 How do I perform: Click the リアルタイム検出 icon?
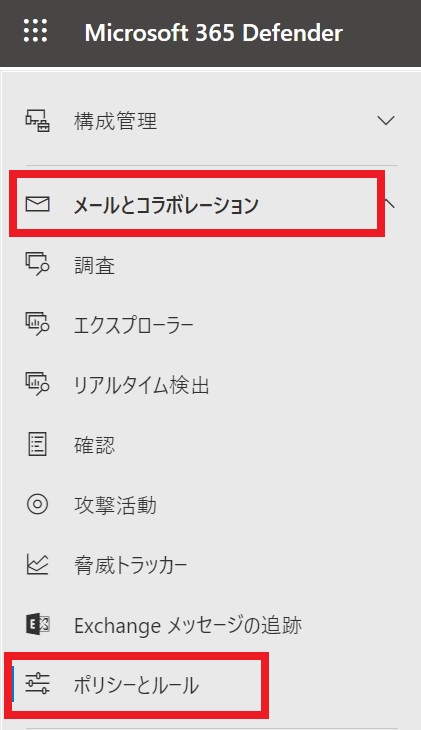click(x=37, y=385)
